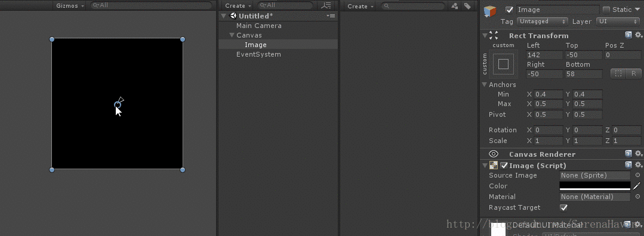Collapse the Canvas tree foldout
The width and height of the screenshot is (644, 236).
(232, 35)
